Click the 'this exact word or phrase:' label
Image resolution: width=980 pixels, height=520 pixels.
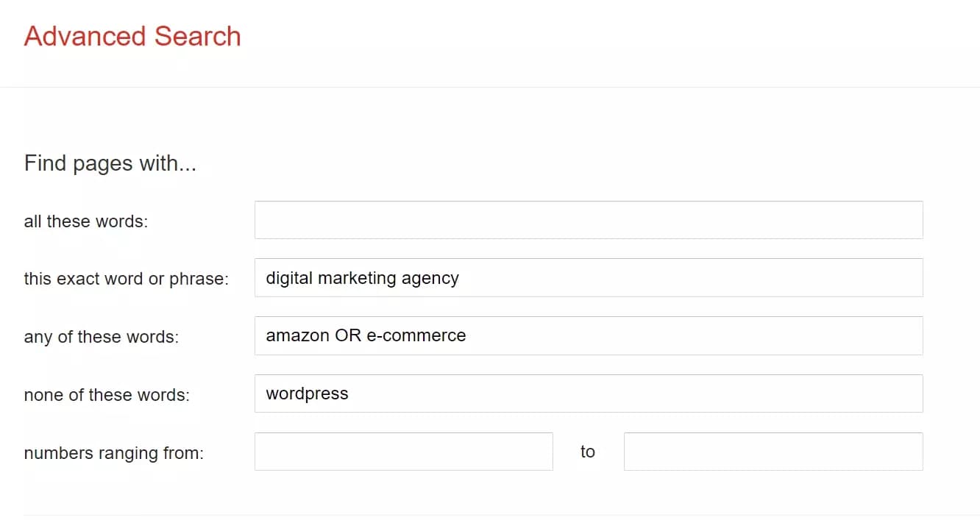[x=126, y=279]
